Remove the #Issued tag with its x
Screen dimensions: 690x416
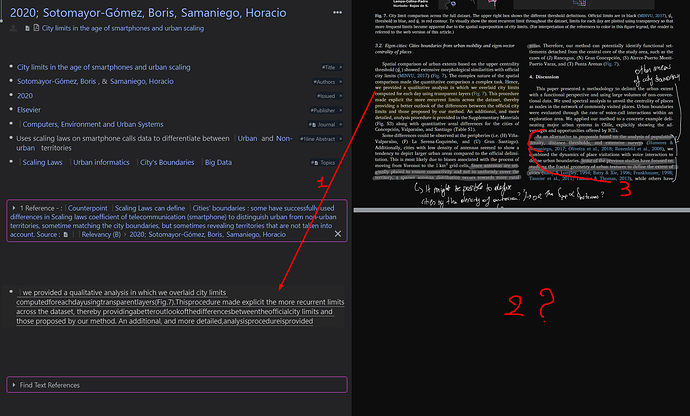pos(341,96)
